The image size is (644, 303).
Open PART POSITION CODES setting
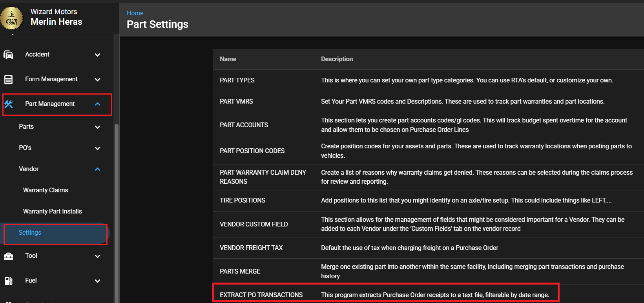click(252, 151)
